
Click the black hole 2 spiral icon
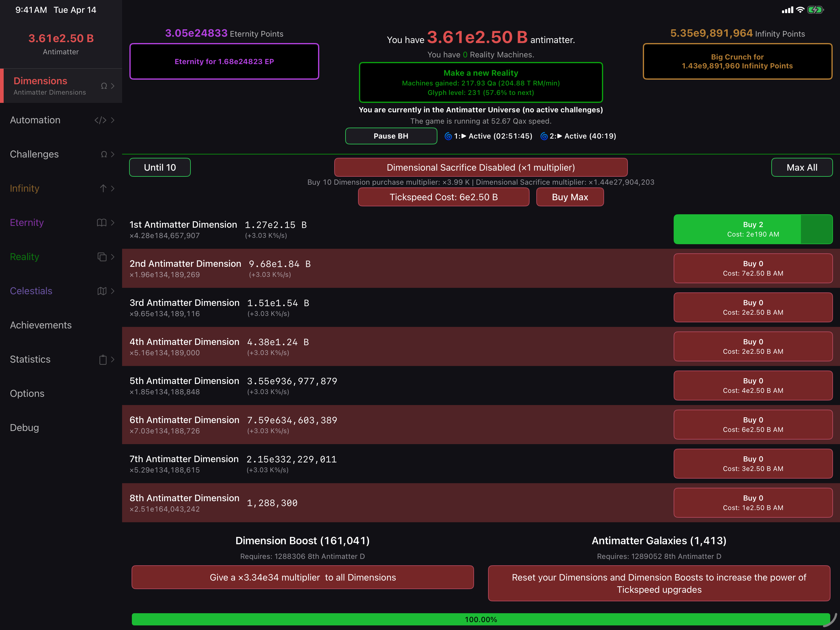pyautogui.click(x=544, y=136)
